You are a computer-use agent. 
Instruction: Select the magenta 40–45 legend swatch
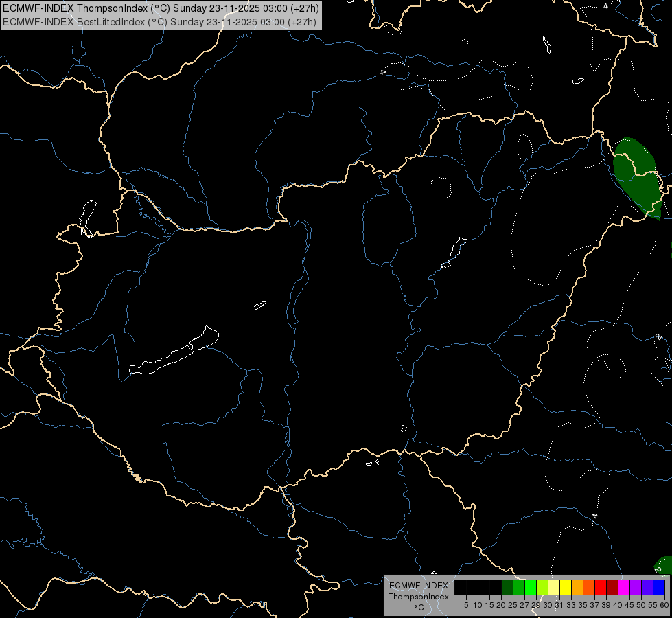[x=624, y=588]
